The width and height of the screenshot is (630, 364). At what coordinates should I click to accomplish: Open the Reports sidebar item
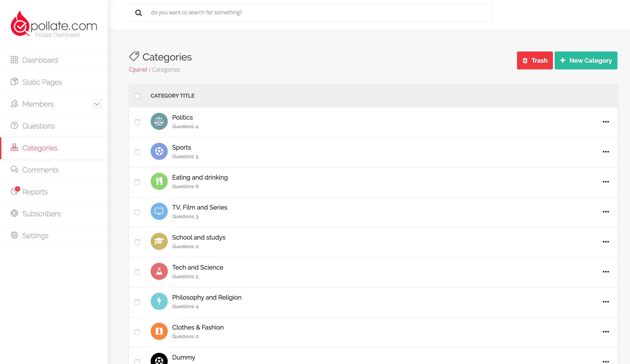[35, 192]
